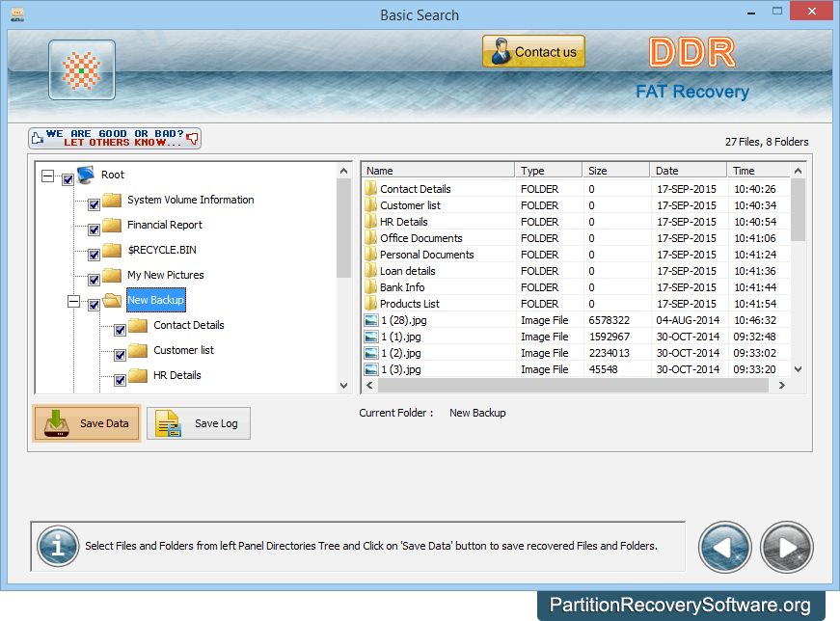Click size value 6578322
The width and height of the screenshot is (840, 621).
point(610,320)
